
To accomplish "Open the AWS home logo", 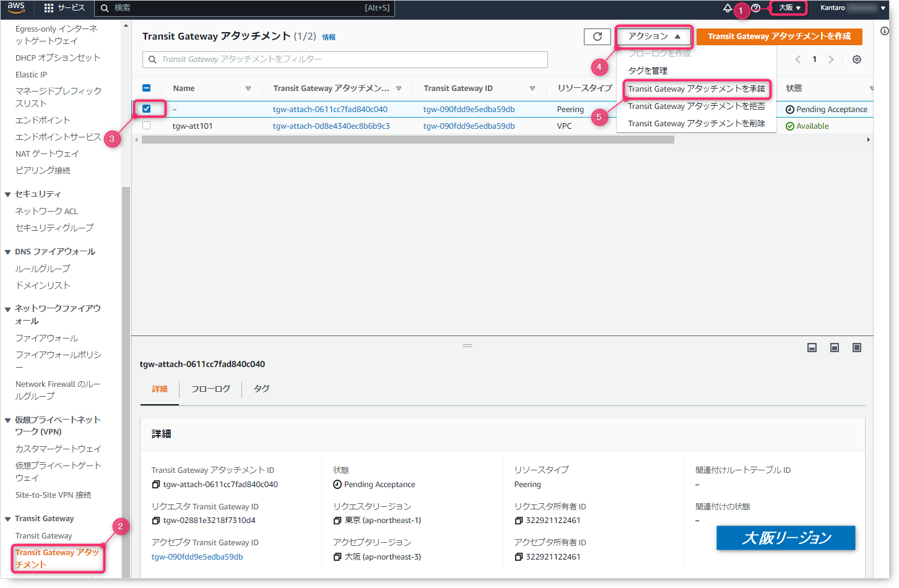I will (x=16, y=7).
